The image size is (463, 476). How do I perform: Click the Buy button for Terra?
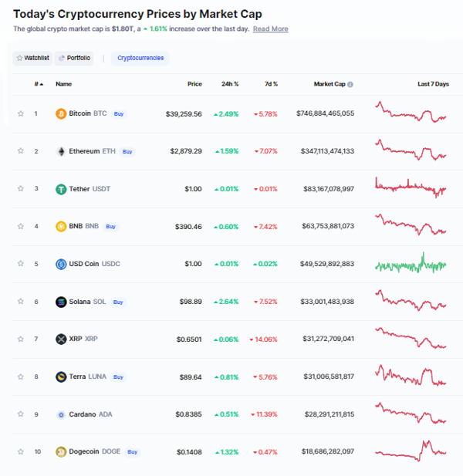pyautogui.click(x=118, y=377)
